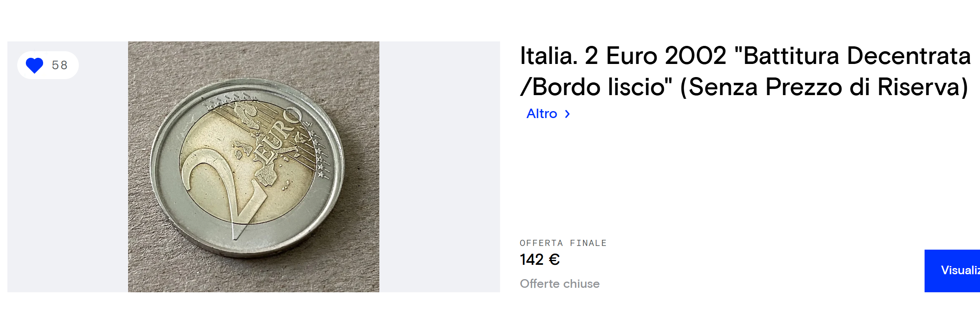Click the empty gray panel right of the photo

(440, 167)
